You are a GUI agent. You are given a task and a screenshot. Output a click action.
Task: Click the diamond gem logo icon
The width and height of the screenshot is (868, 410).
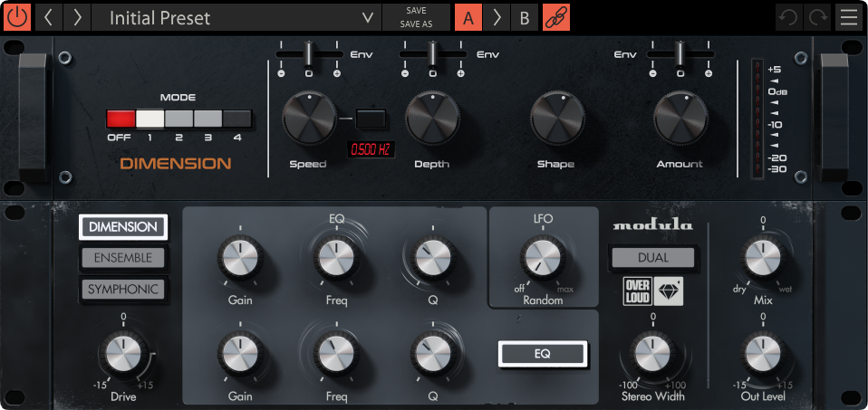669,291
